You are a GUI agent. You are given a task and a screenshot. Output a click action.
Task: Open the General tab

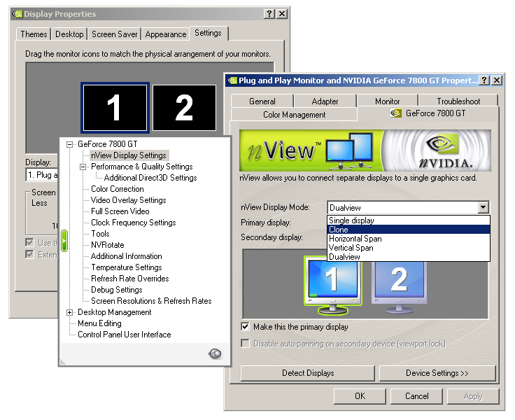pyautogui.click(x=262, y=101)
